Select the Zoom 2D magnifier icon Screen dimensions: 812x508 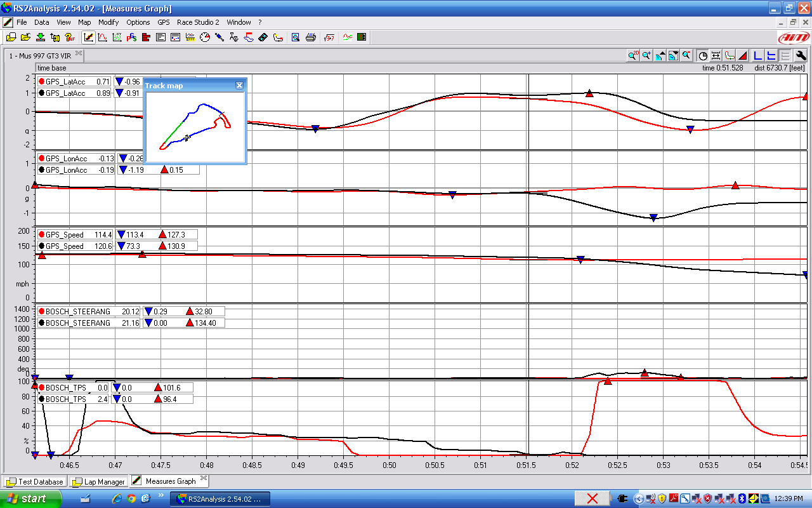(x=633, y=56)
